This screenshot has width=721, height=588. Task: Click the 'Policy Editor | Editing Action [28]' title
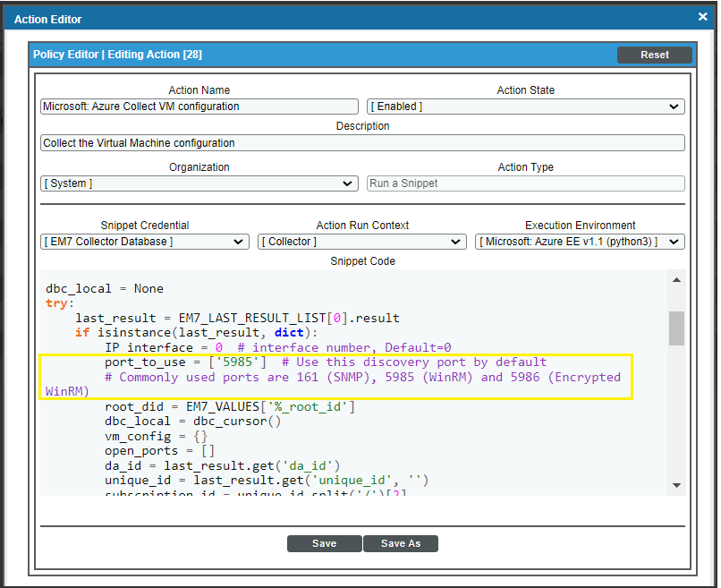coord(117,55)
